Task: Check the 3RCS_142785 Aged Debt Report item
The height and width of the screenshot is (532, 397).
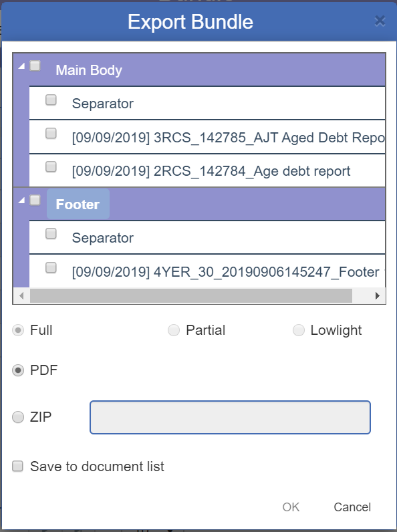Action: (51, 133)
